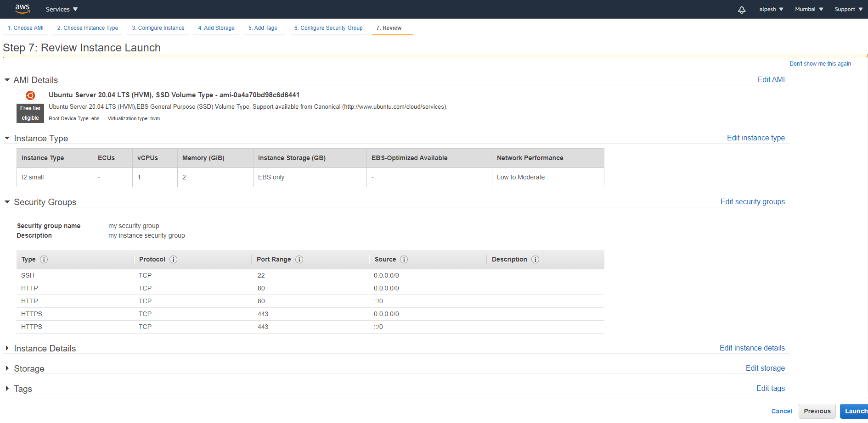Collapse the Security Groups section

(7, 202)
